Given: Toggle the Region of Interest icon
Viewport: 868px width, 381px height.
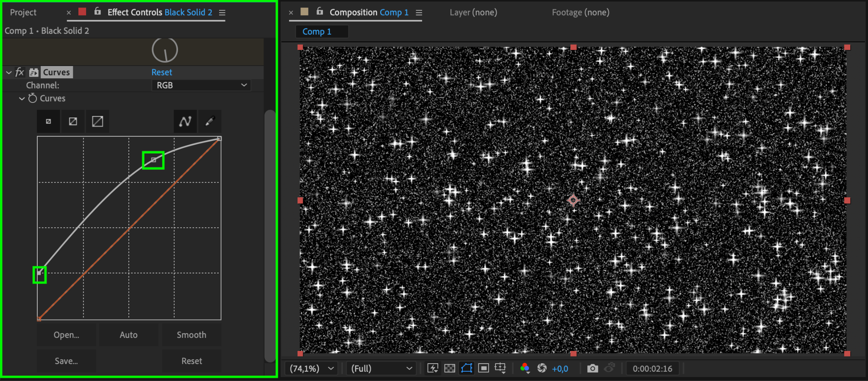Looking at the screenshot, I should 484,368.
